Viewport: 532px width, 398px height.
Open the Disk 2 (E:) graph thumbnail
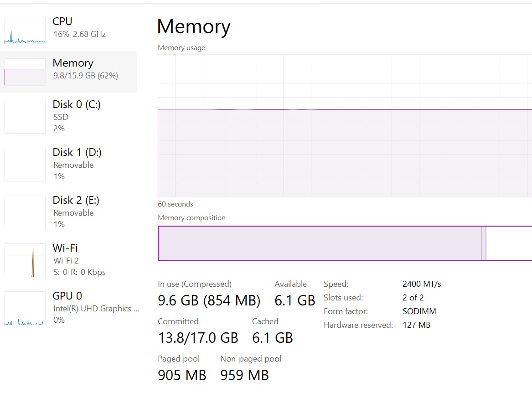(x=25, y=212)
